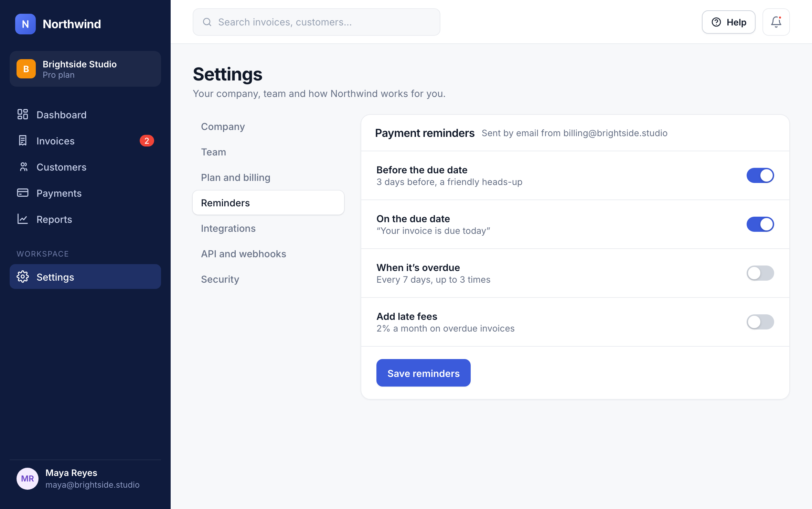Open the Brightside Studio workspace switcher
The image size is (812, 509).
pos(85,69)
